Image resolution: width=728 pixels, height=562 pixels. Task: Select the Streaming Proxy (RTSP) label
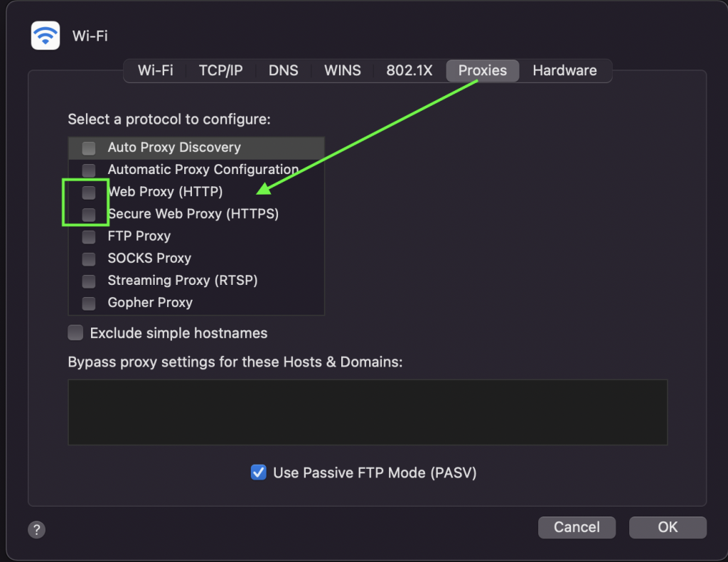(183, 281)
